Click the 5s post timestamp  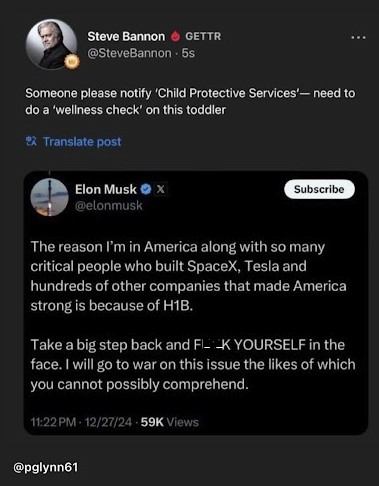tap(188, 53)
